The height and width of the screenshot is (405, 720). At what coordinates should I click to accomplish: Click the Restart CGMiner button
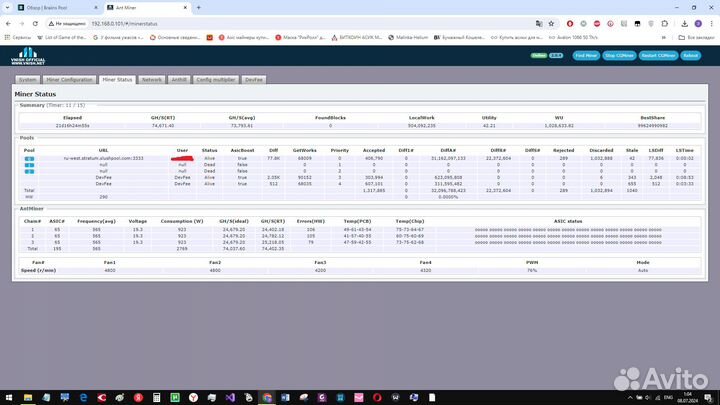coord(658,56)
